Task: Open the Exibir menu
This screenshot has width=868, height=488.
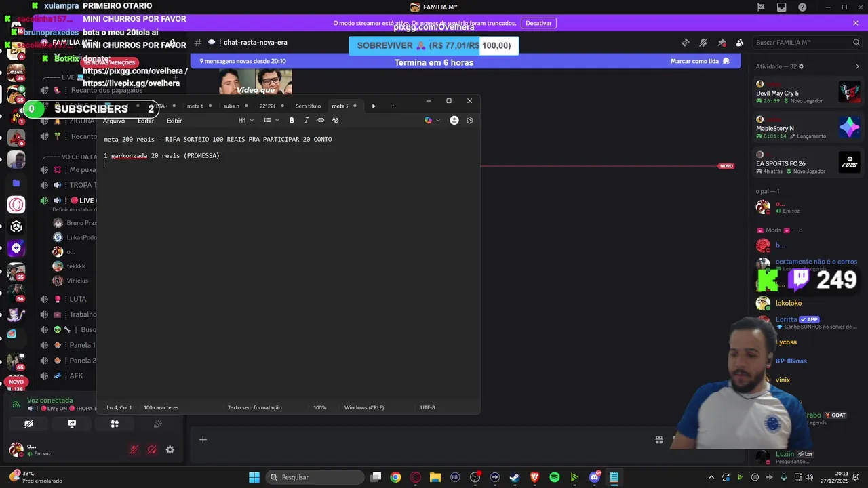Action: (x=174, y=121)
